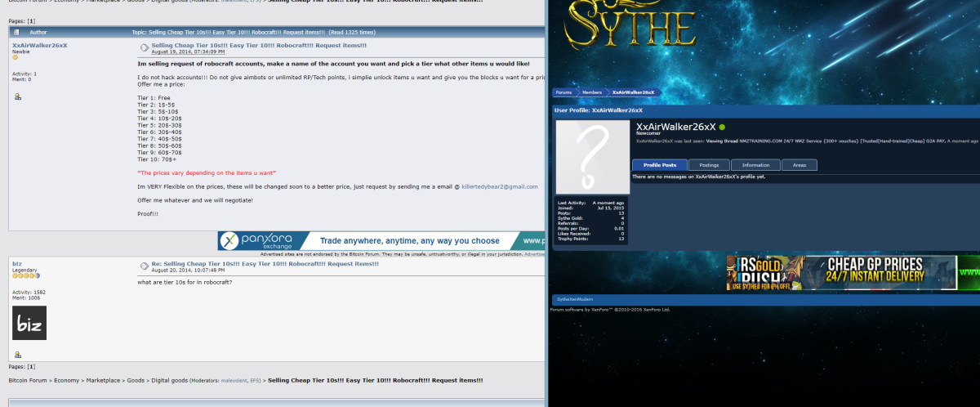Click the Newbie rank coin under XxAirWalker26xX

[15, 57]
